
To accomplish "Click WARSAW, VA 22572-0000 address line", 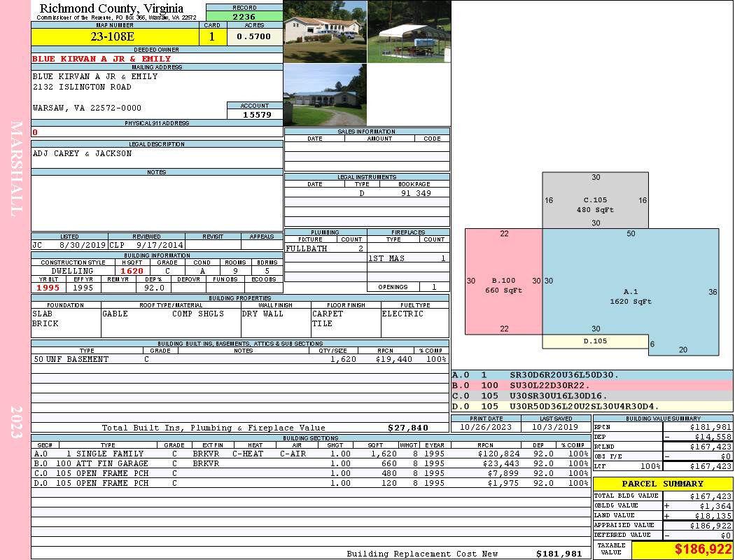I will (x=87, y=108).
